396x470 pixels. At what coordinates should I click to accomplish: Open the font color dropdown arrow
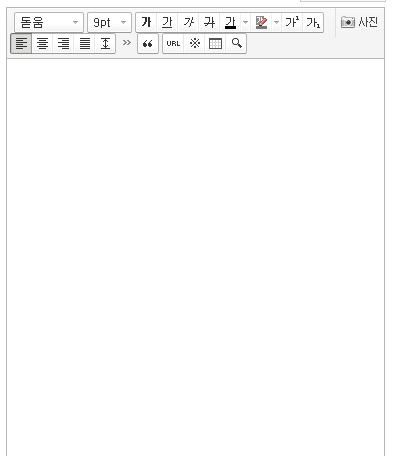point(245,23)
